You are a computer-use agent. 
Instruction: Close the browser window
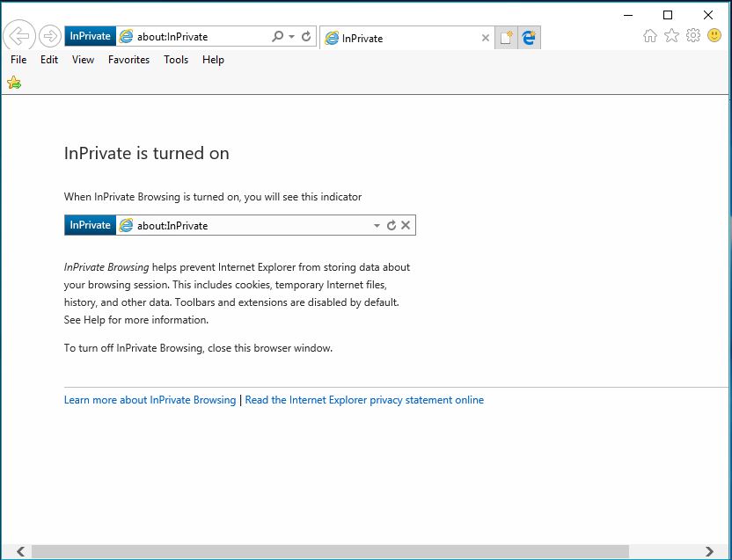(708, 16)
